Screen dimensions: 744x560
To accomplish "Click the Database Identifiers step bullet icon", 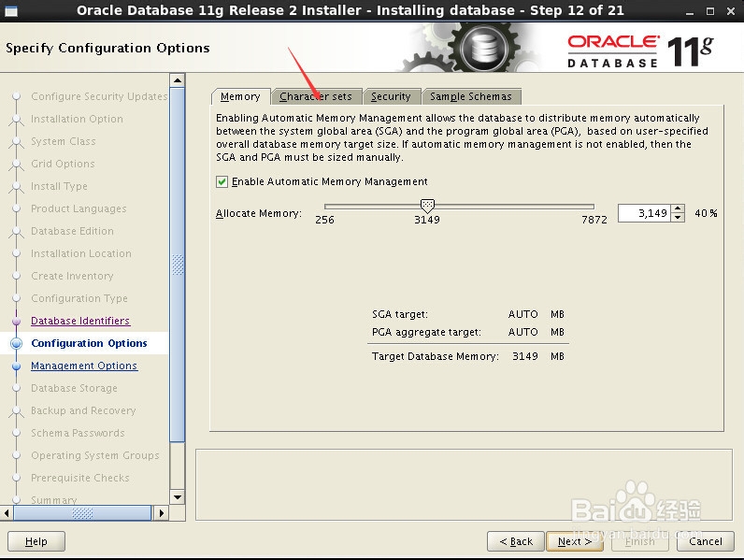I will (x=17, y=321).
